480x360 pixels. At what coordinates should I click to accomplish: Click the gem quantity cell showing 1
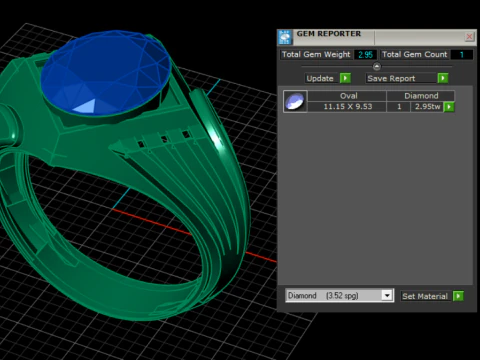(399, 107)
